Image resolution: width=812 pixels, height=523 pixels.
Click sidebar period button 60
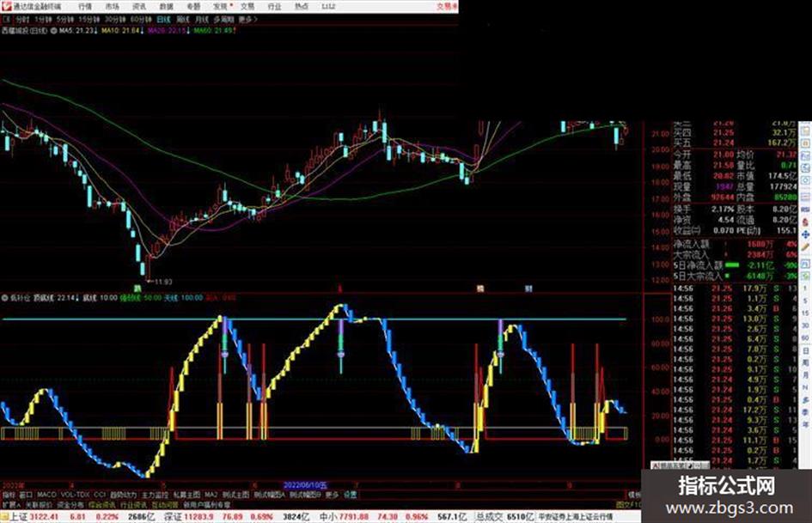(x=805, y=338)
